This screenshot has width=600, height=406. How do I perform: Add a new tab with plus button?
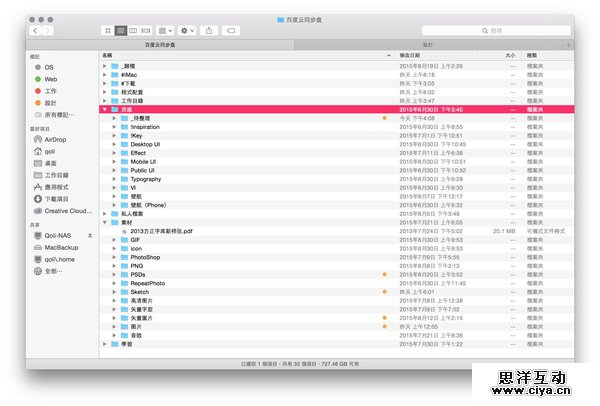coord(568,45)
